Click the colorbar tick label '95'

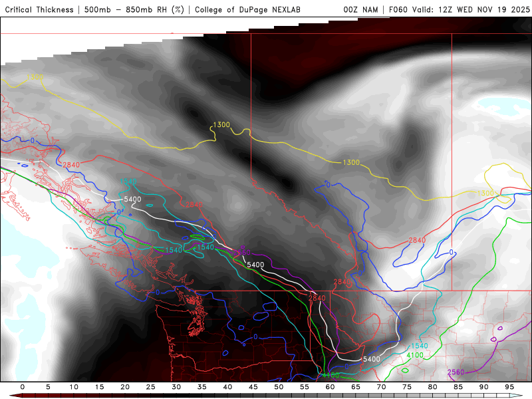pos(509,387)
